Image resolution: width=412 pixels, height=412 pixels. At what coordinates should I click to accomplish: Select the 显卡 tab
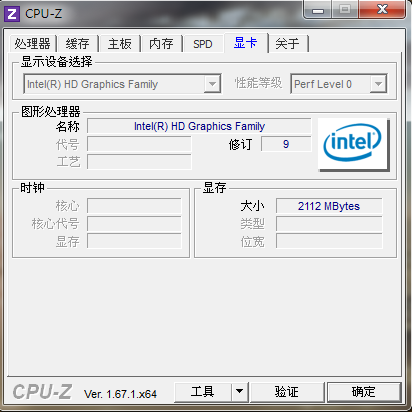[x=246, y=43]
